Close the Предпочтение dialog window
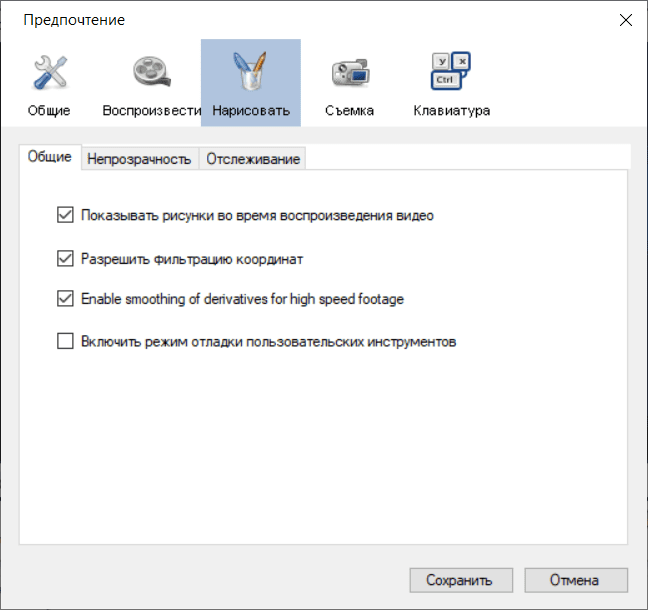 click(625, 20)
